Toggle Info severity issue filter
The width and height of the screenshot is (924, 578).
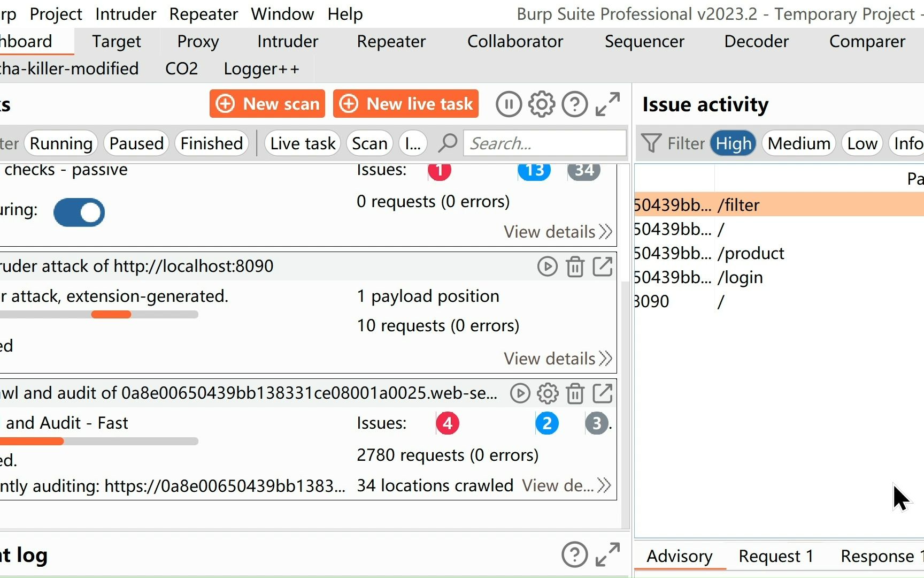[x=907, y=143]
